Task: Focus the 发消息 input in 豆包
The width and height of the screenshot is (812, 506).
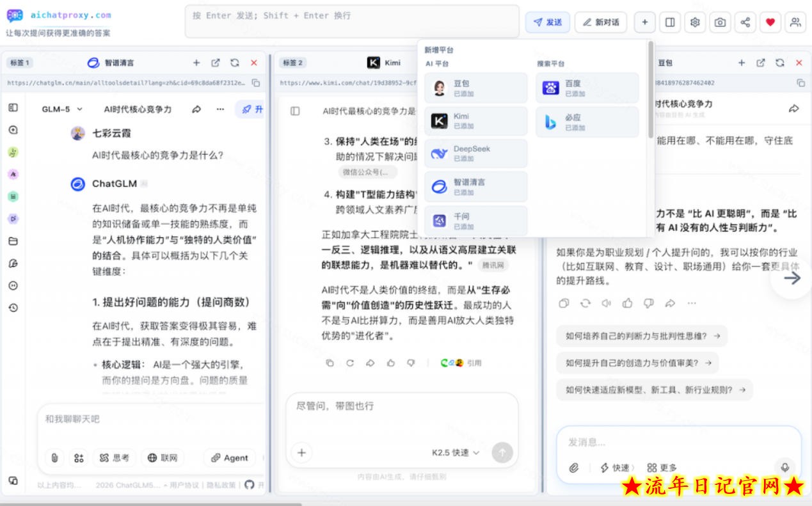Action: (x=678, y=442)
